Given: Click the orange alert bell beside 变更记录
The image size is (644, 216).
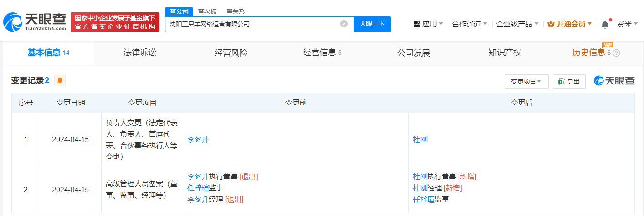Looking at the screenshot, I should pos(60,81).
